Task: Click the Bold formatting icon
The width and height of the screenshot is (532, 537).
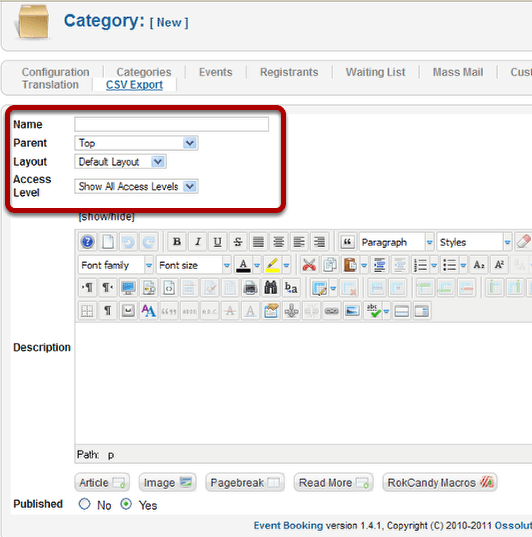Action: point(177,242)
